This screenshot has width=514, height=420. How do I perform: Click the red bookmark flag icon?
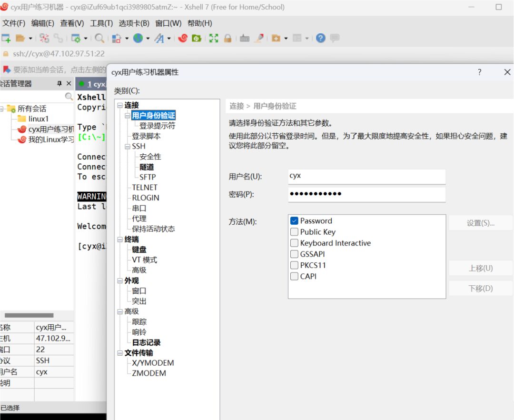pos(6,69)
